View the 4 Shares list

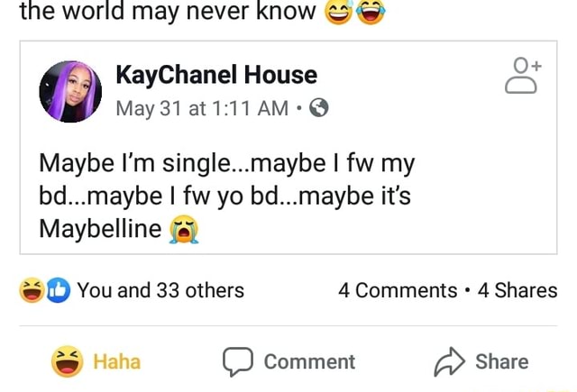517,290
